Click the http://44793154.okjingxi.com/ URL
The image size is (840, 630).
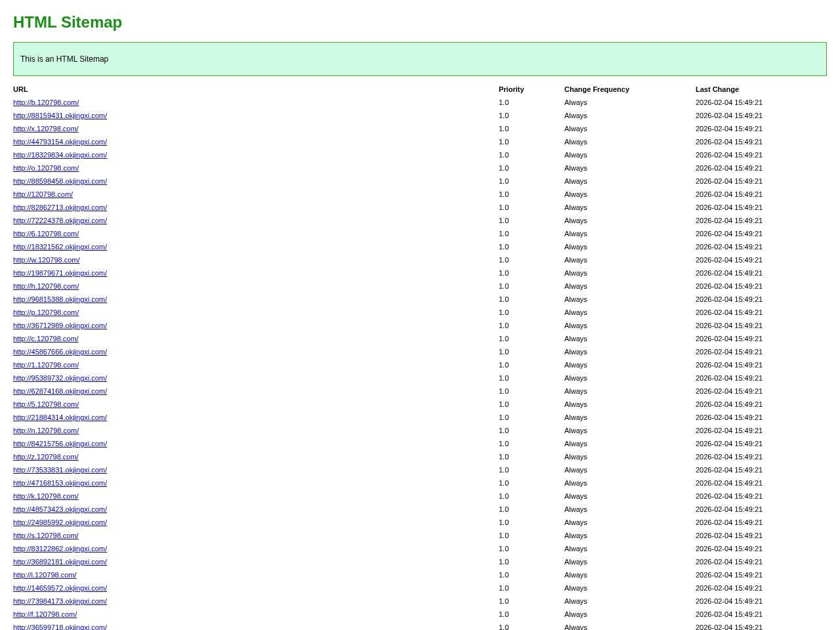click(60, 142)
